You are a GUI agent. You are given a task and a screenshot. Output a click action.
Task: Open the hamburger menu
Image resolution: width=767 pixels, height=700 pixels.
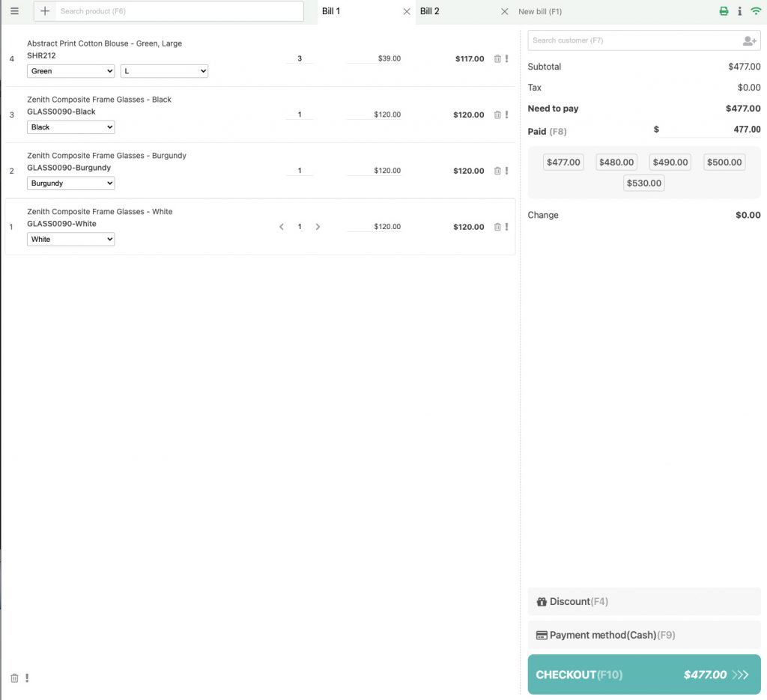point(14,10)
